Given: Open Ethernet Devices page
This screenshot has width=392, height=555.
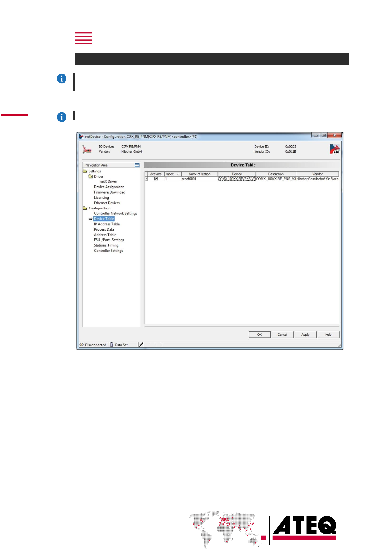Looking at the screenshot, I should tap(107, 203).
